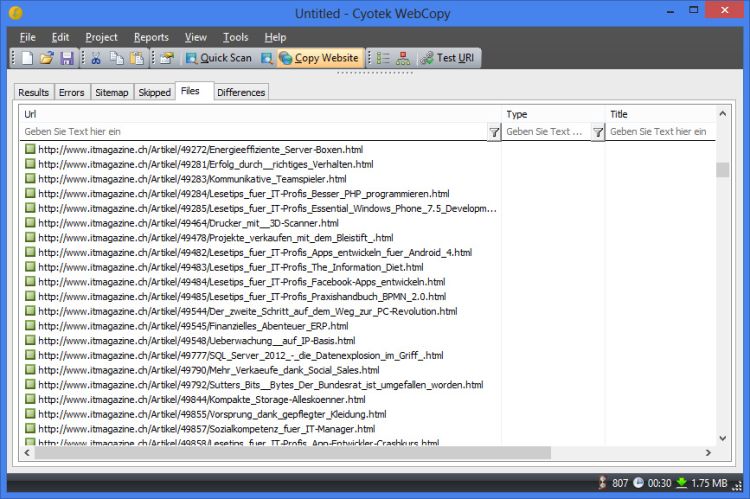Open the Type column filter dropdown
Image resolution: width=750 pixels, height=499 pixels.
(597, 132)
